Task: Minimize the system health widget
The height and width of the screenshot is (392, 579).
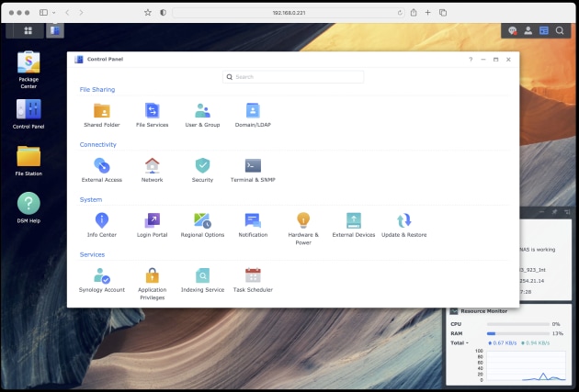Action: tap(541, 212)
